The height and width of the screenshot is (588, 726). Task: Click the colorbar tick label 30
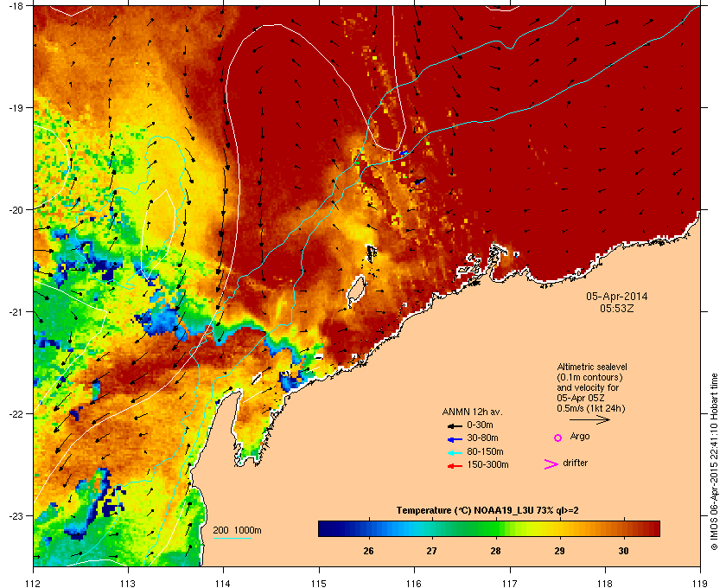coord(624,551)
